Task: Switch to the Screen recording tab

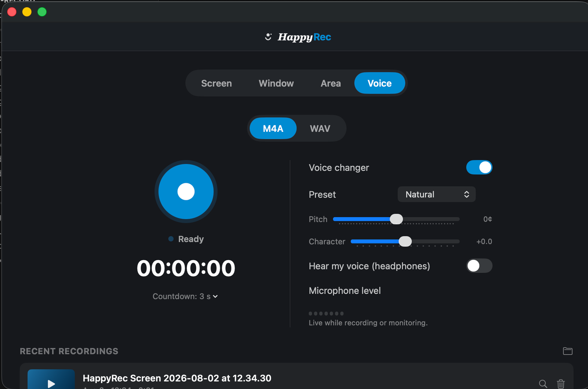Action: [x=216, y=83]
